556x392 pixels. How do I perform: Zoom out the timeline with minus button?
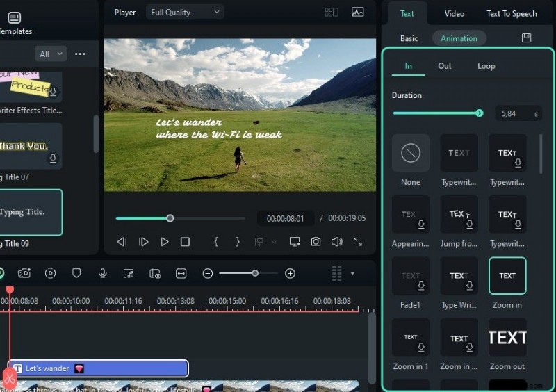click(x=208, y=273)
